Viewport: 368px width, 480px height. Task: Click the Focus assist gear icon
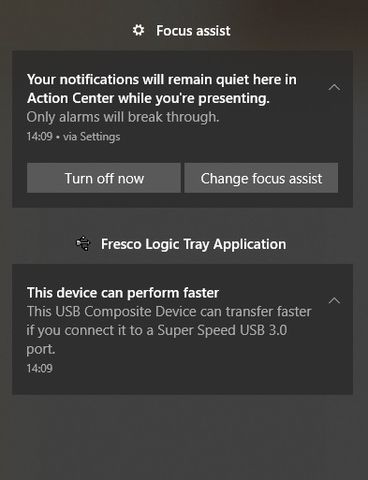pyautogui.click(x=138, y=30)
